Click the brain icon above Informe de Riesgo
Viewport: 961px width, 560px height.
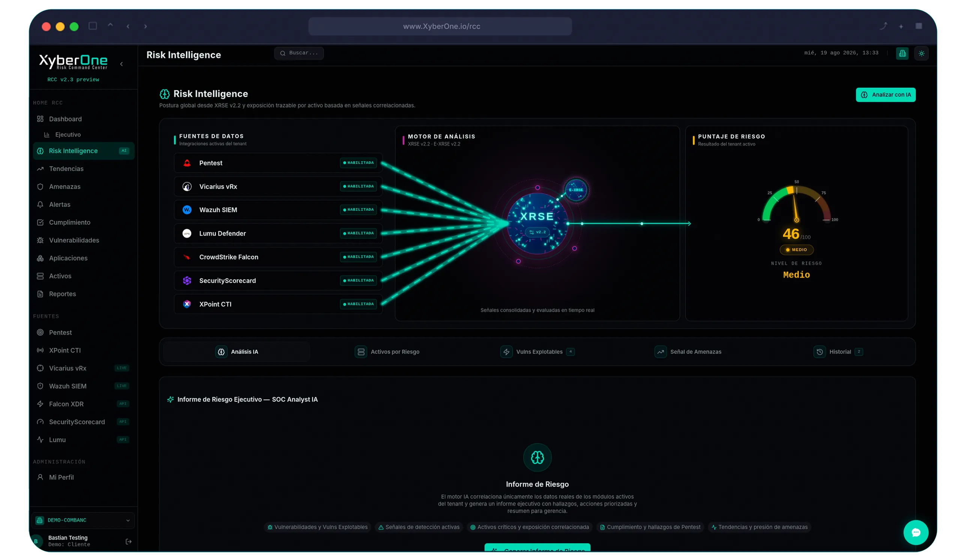coord(537,458)
